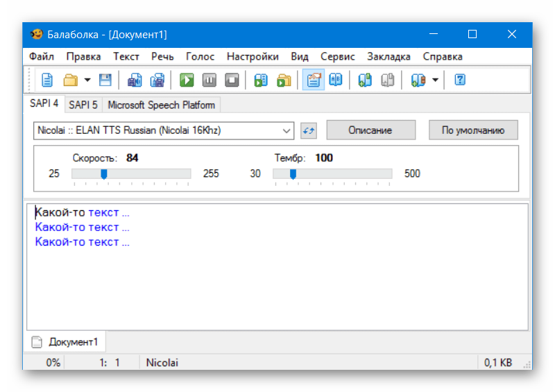The height and width of the screenshot is (392, 555).
Task: Pause the speech playback
Action: pos(210,80)
